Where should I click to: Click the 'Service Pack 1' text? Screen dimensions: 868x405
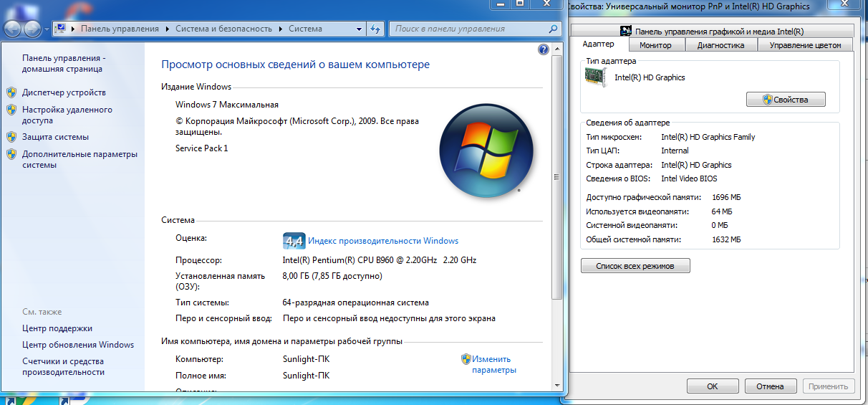(x=201, y=148)
